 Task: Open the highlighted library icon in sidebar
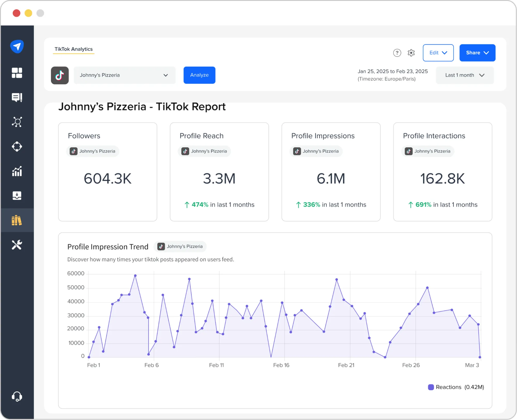click(17, 220)
